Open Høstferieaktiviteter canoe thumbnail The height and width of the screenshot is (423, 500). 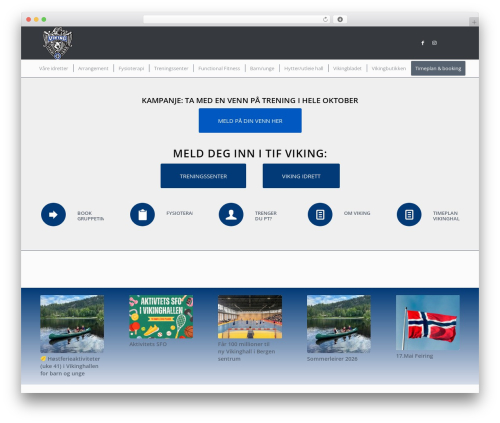click(x=72, y=324)
